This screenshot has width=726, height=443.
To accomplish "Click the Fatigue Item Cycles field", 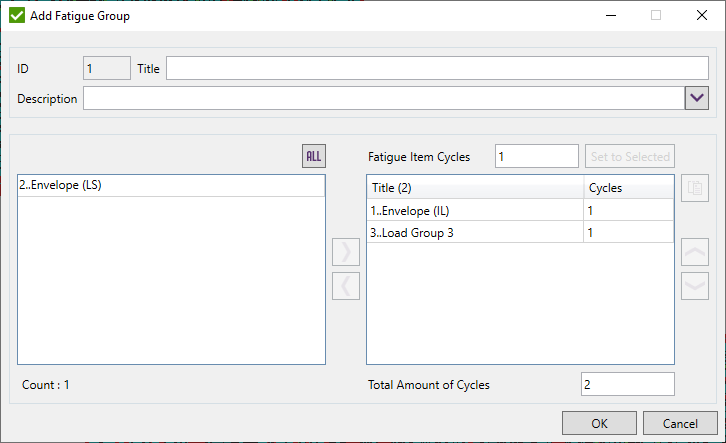I will [537, 156].
